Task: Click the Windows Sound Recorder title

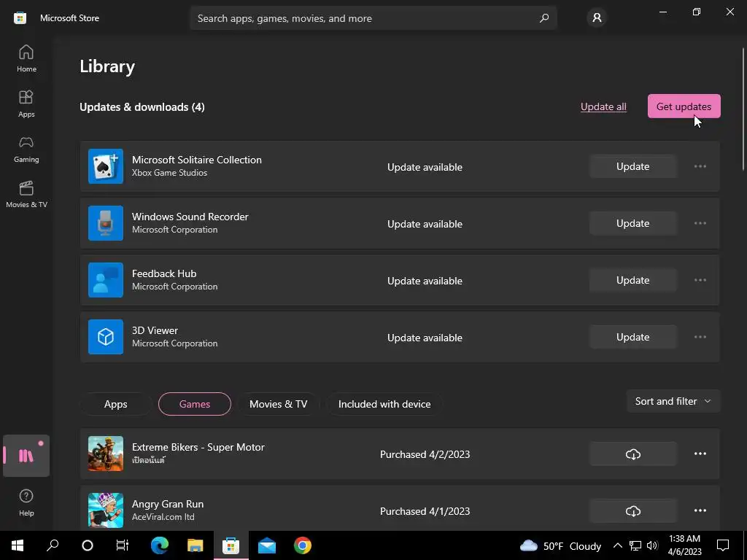Action: [x=190, y=217]
